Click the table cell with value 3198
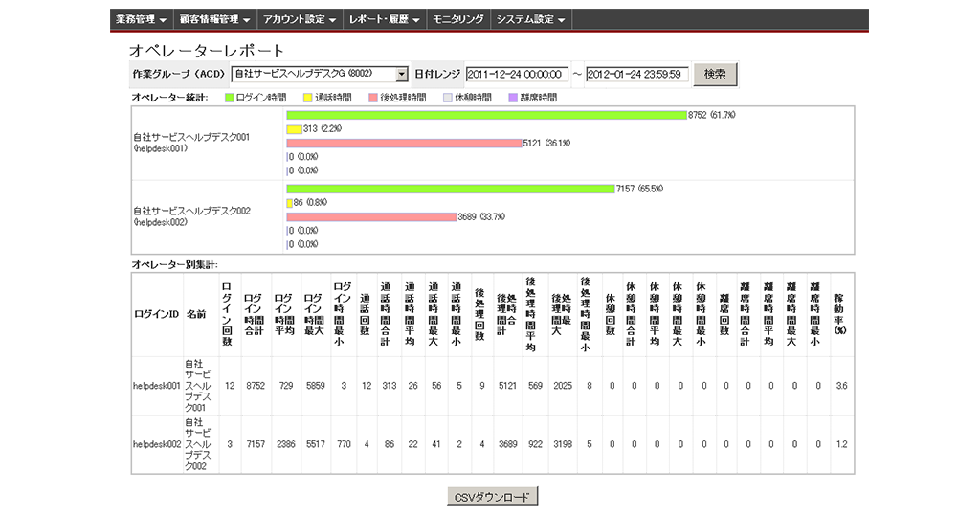This screenshot has width=980, height=517. pos(563,444)
